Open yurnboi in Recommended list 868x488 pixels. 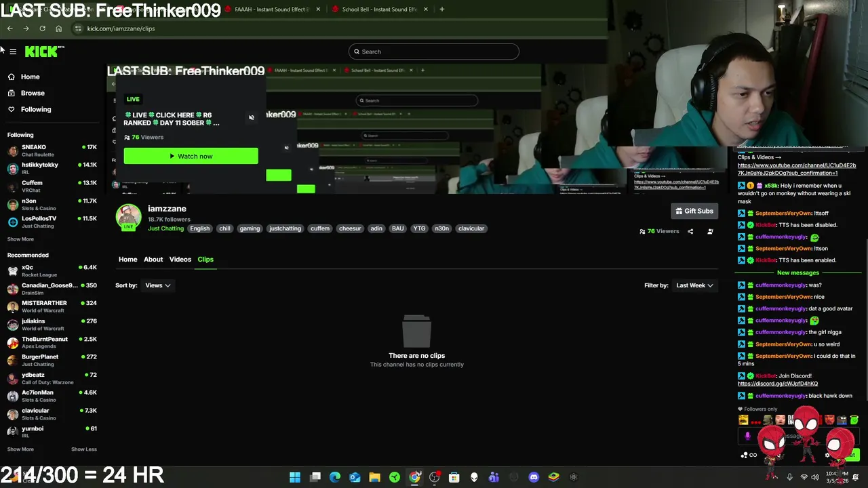pyautogui.click(x=52, y=432)
